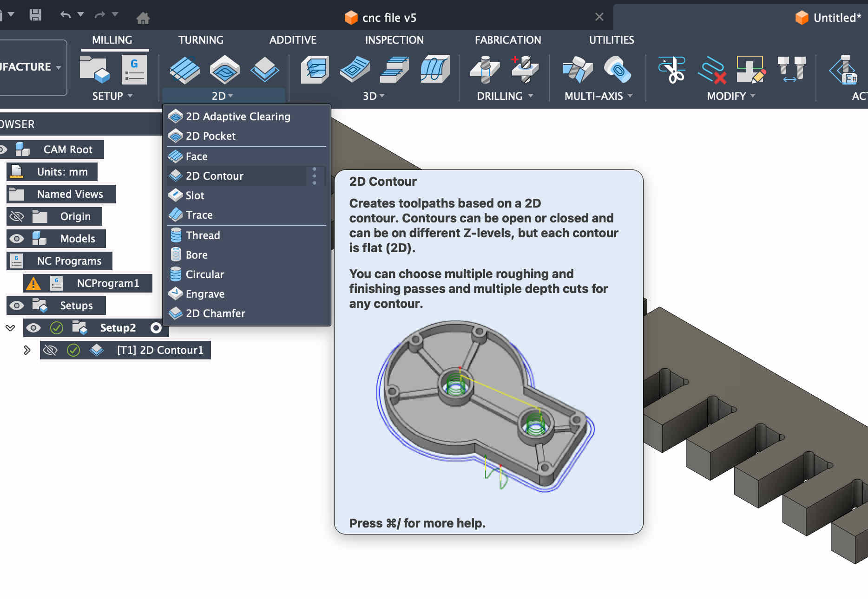Open the undo history dropdown arrow
Image resolution: width=868 pixels, height=599 pixels.
point(81,14)
